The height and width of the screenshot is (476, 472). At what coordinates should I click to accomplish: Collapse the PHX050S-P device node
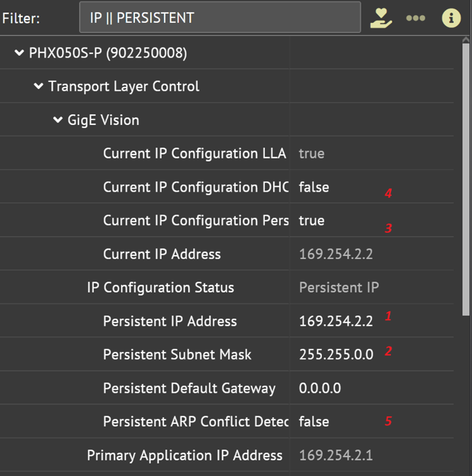coord(20,53)
